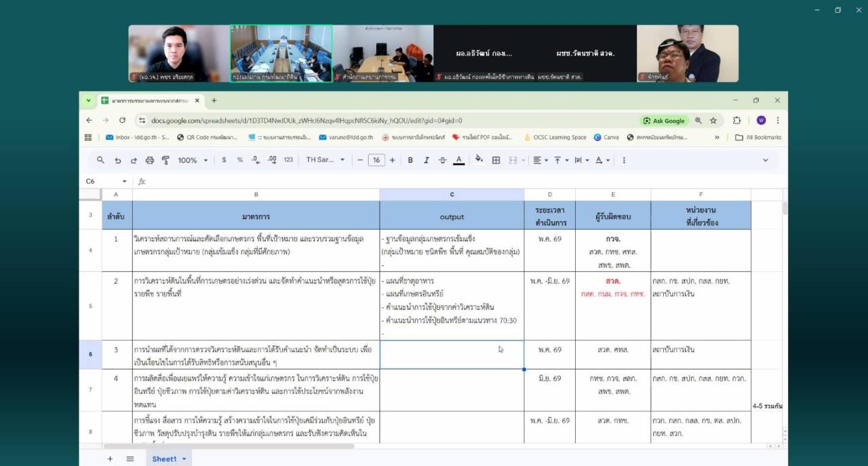Viewport: 868px width, 466px height.
Task: Toggle italic formatting
Action: tap(427, 160)
